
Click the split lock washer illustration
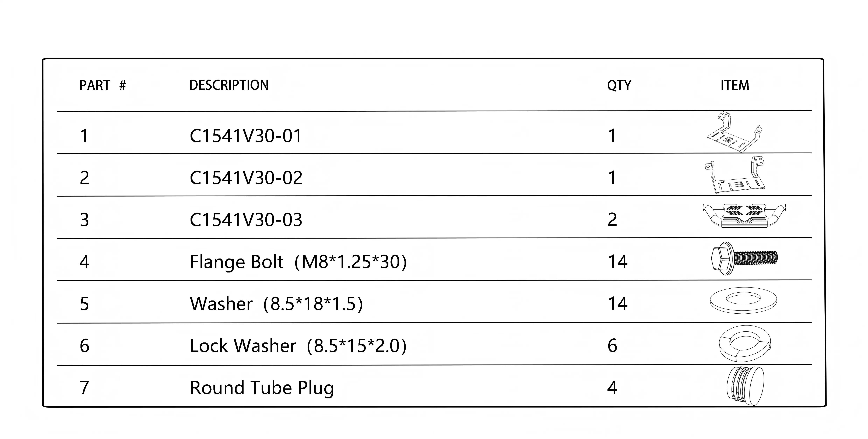pyautogui.click(x=745, y=343)
